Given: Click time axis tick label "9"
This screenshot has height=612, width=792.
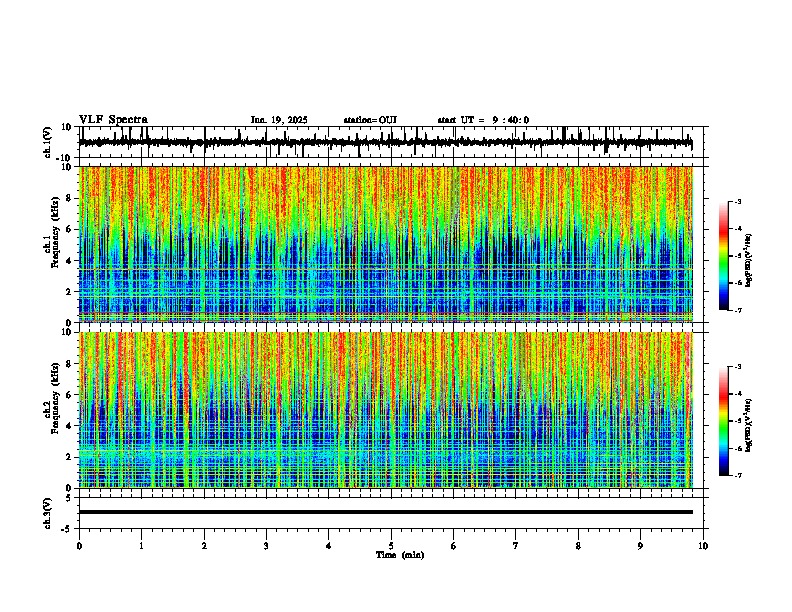Looking at the screenshot, I should 640,546.
